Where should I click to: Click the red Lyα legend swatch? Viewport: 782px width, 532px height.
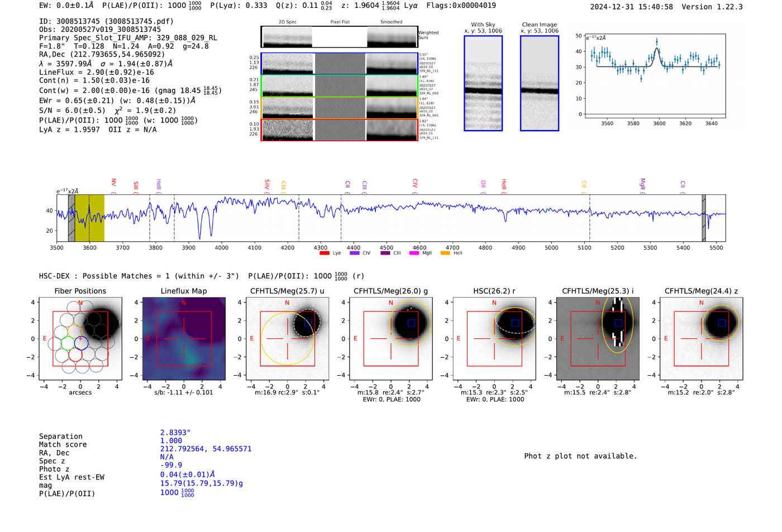click(324, 253)
